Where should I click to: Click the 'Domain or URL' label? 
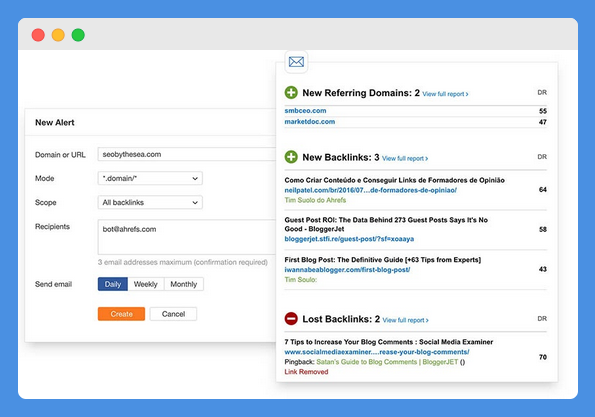(x=60, y=155)
